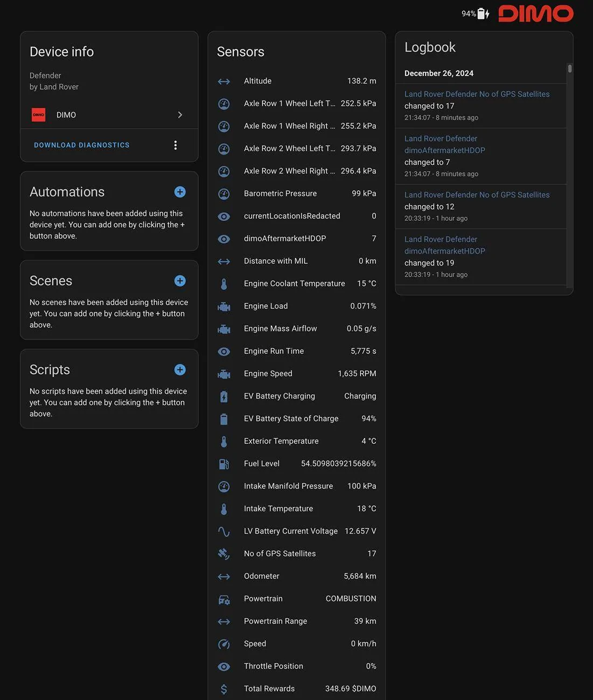
Task: Click eye icon beside Engine Run Time
Action: [224, 352]
